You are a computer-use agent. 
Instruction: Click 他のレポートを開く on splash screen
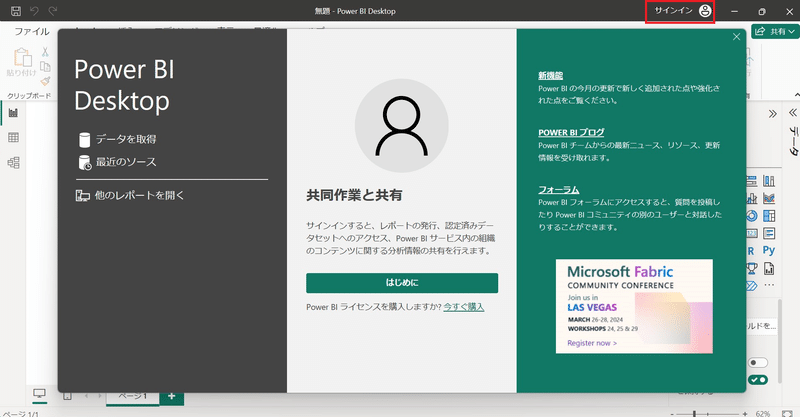[x=130, y=195]
